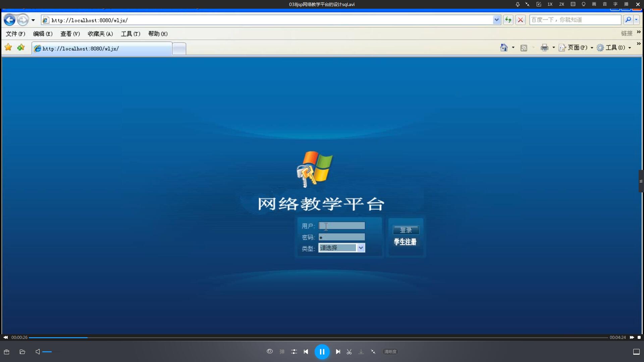Screen dimensions: 644x362
Task: Open the search options dropdown arrow
Action: click(x=636, y=20)
